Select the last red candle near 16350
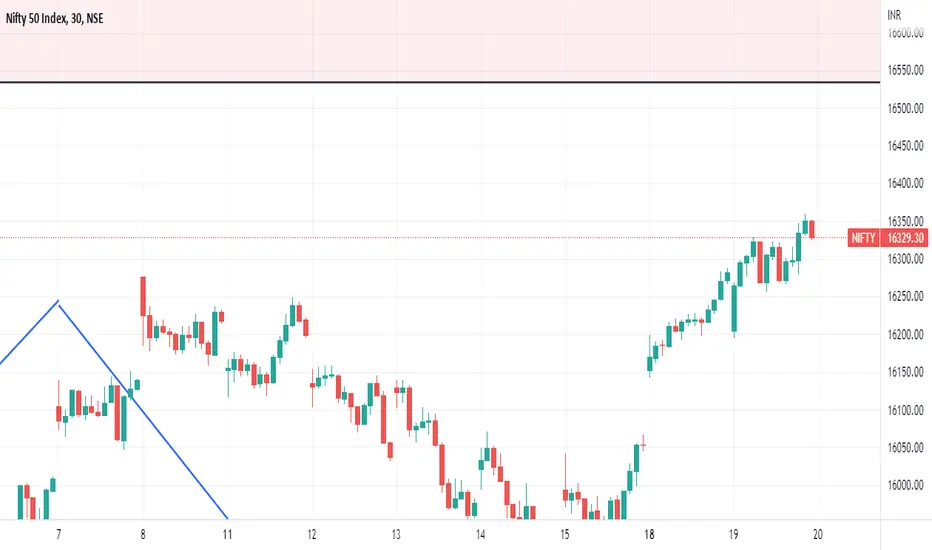The width and height of the screenshot is (932, 550). coord(812,230)
